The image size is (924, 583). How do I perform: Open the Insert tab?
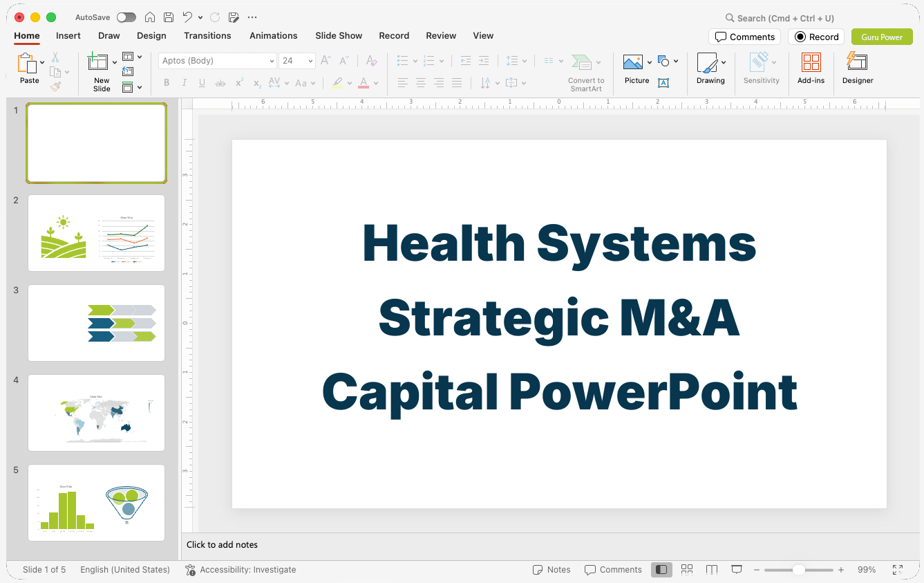coord(68,35)
